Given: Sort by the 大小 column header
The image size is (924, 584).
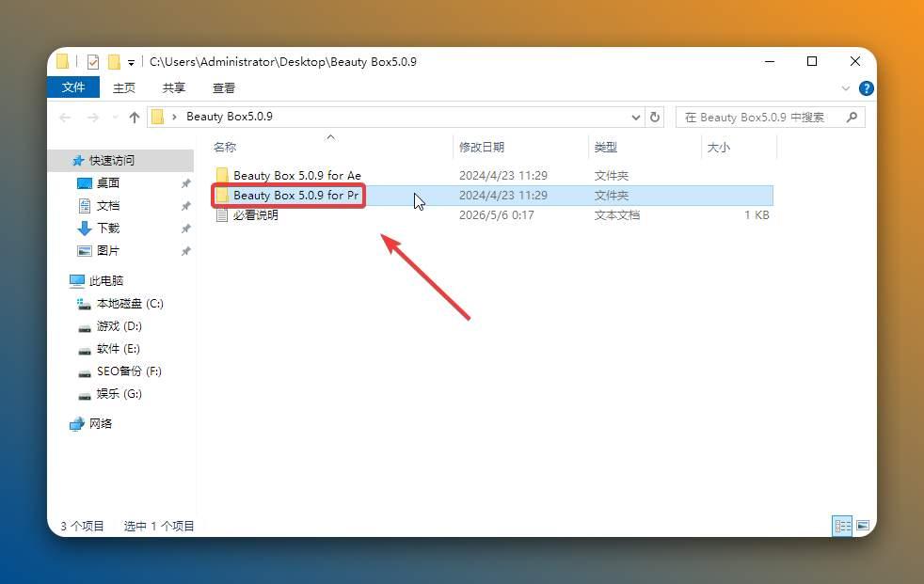Looking at the screenshot, I should tap(718, 148).
